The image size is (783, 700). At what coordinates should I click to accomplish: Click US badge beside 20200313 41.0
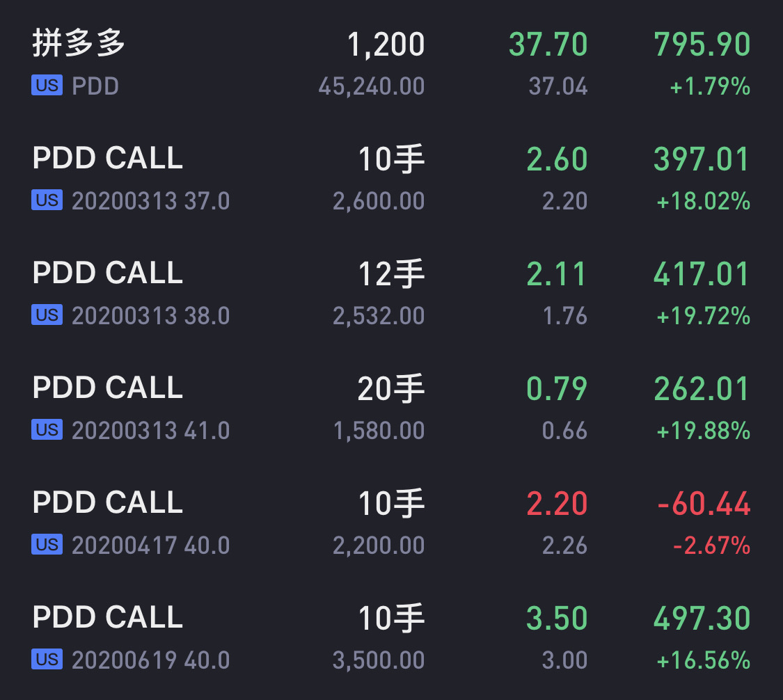tap(47, 430)
